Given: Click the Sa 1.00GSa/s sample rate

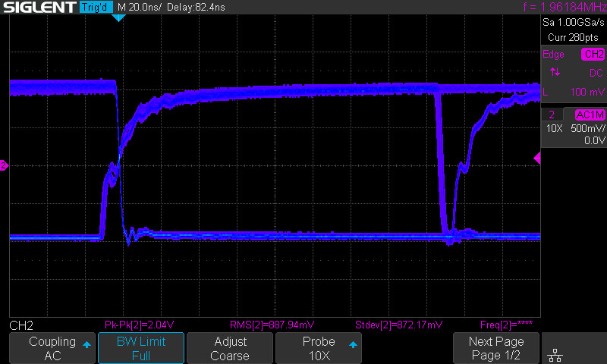Looking at the screenshot, I should tap(574, 23).
